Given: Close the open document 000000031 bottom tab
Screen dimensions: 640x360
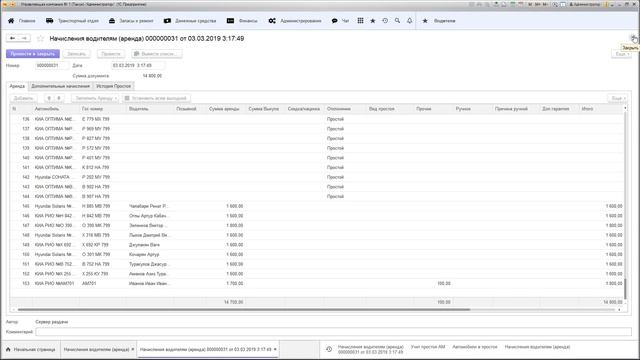Looking at the screenshot, I should pyautogui.click(x=275, y=349).
